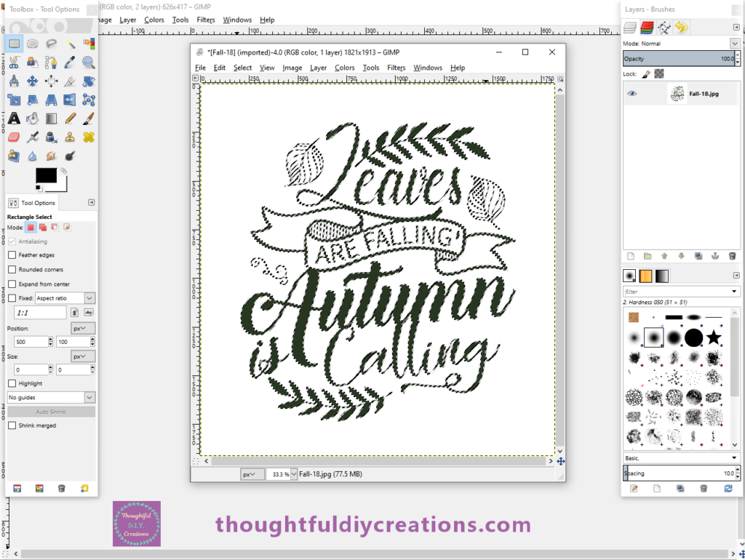745x560 pixels.
Task: Open the Filters menu in image window
Action: tap(396, 68)
